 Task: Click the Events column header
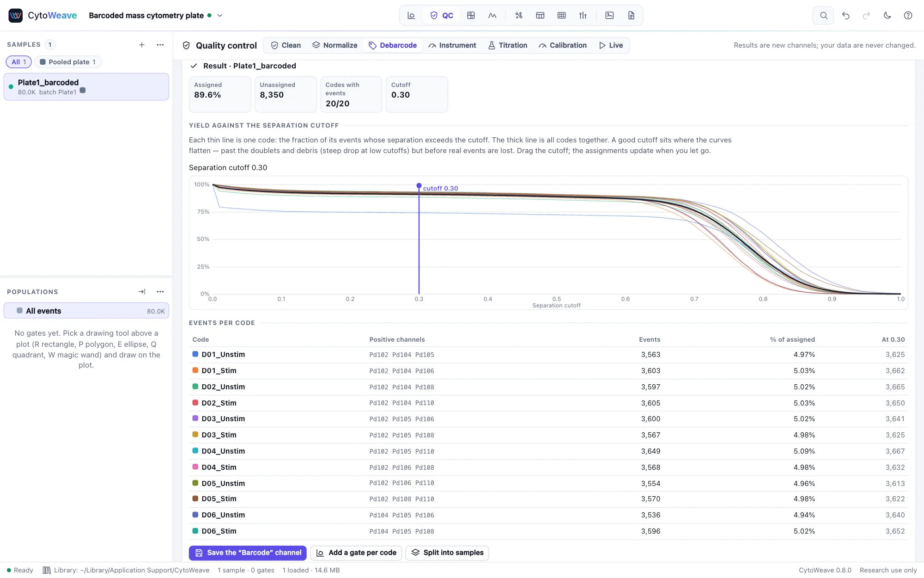(x=650, y=339)
